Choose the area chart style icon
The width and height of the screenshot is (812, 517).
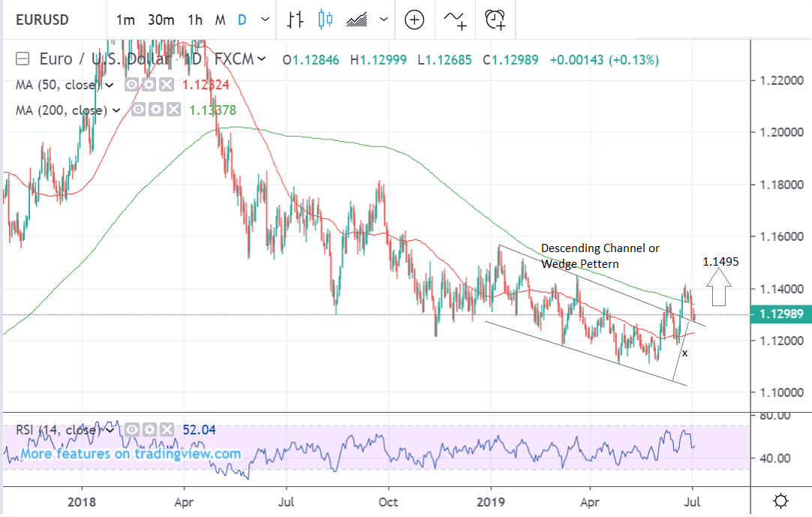(x=356, y=20)
